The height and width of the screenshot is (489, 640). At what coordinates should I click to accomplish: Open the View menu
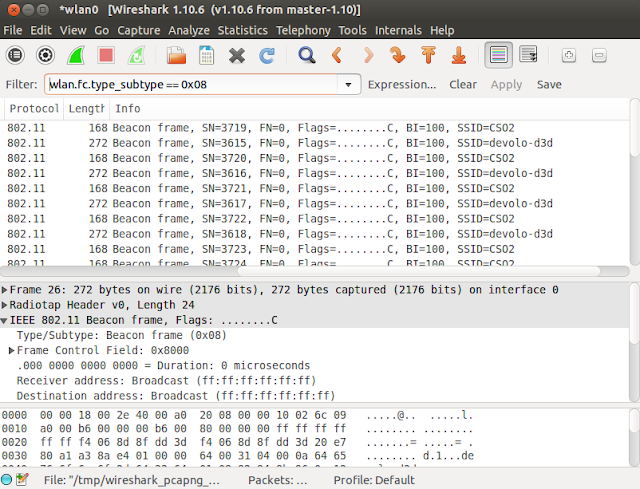click(x=73, y=30)
